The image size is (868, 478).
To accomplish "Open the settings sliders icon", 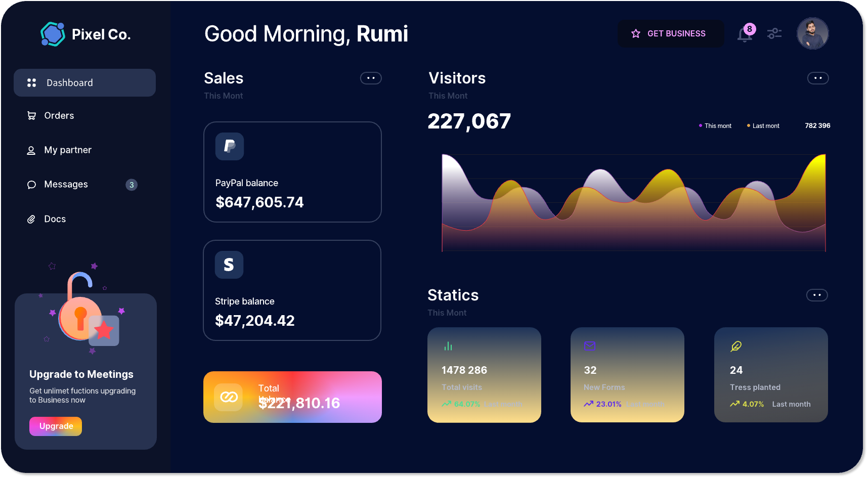I will [774, 33].
